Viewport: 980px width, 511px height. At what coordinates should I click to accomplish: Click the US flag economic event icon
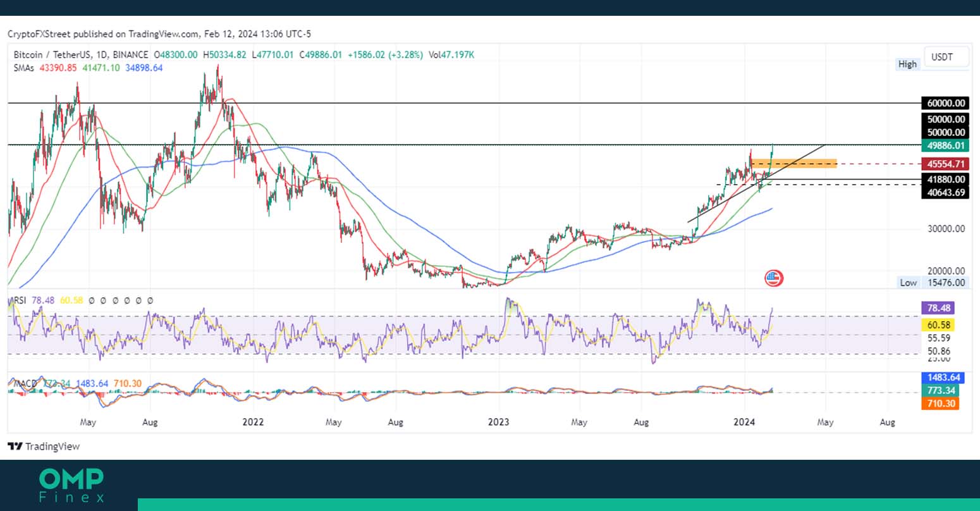point(774,278)
